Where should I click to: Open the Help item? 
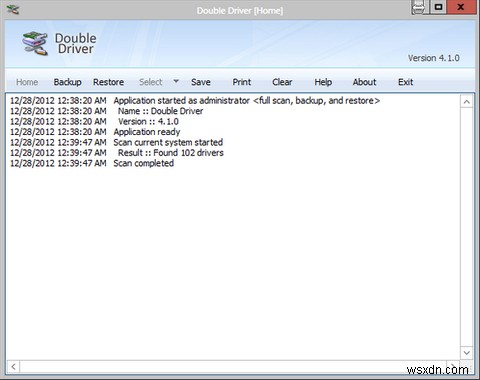[323, 82]
